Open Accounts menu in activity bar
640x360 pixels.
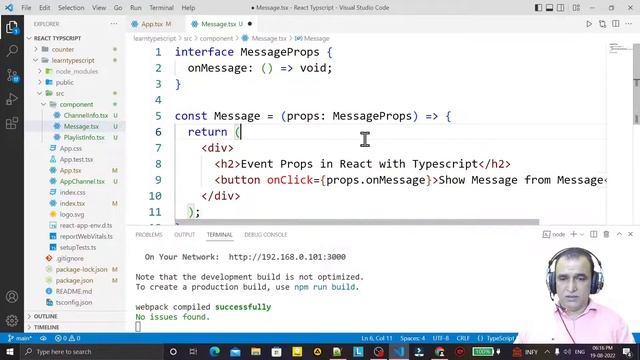[x=12, y=296]
